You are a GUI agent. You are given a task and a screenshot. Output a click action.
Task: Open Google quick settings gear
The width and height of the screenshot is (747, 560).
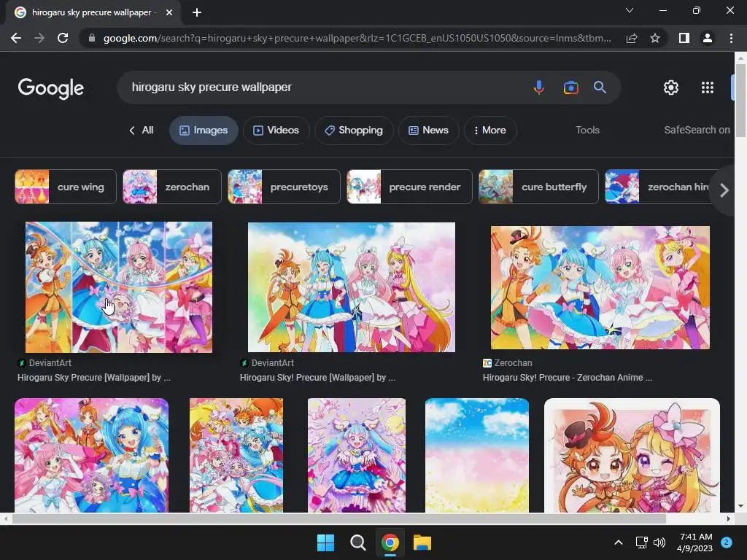tap(671, 87)
